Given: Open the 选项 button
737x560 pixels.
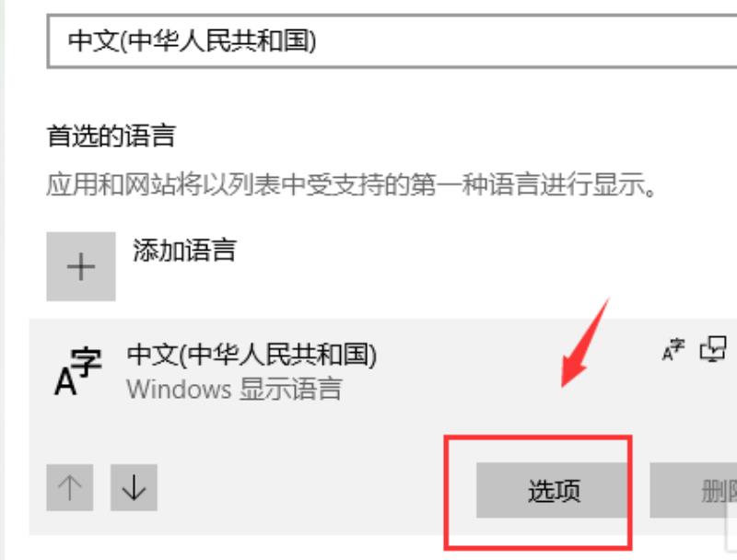Looking at the screenshot, I should coord(554,491).
